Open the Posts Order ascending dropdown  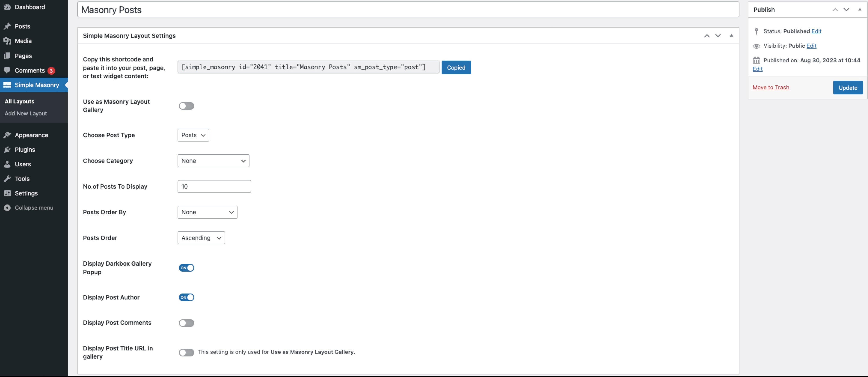[201, 237]
